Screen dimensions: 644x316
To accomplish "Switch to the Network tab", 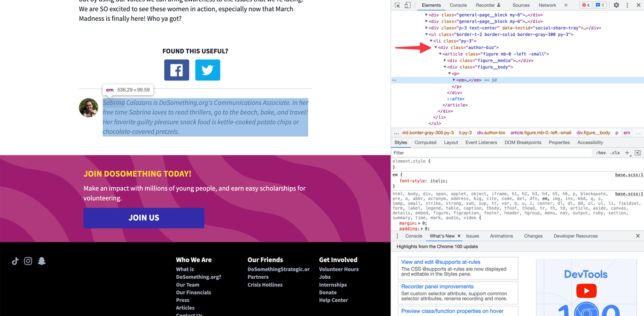I will (x=547, y=5).
